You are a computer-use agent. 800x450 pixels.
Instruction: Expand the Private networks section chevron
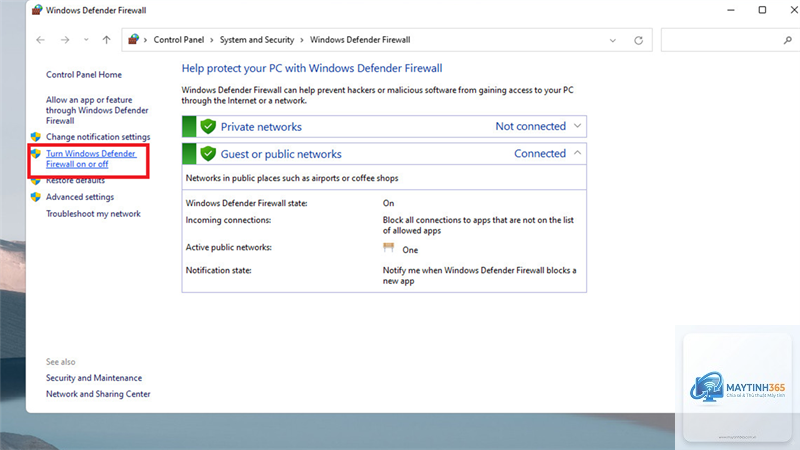coord(577,126)
